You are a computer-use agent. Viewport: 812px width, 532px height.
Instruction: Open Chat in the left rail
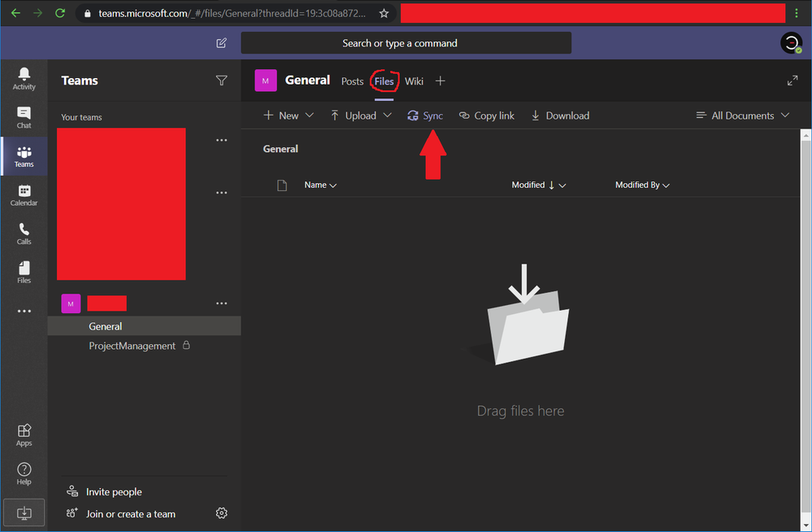(x=24, y=118)
